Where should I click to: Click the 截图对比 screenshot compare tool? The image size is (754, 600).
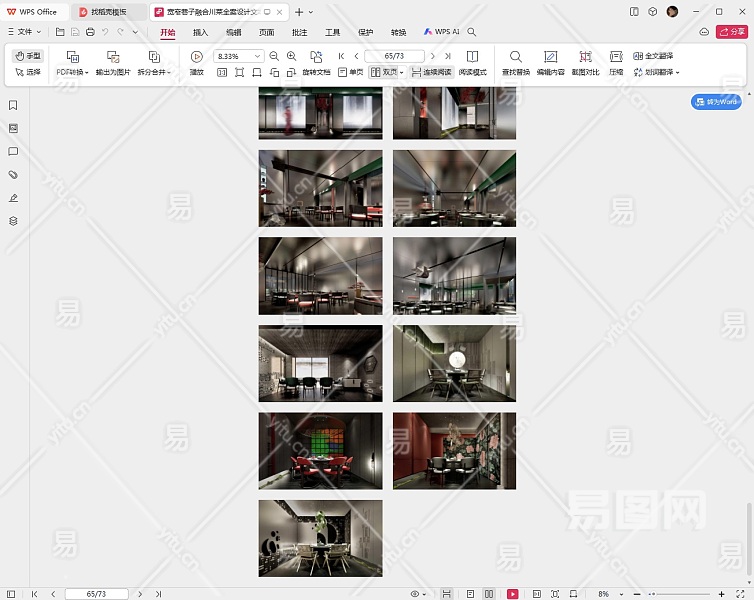coord(585,57)
